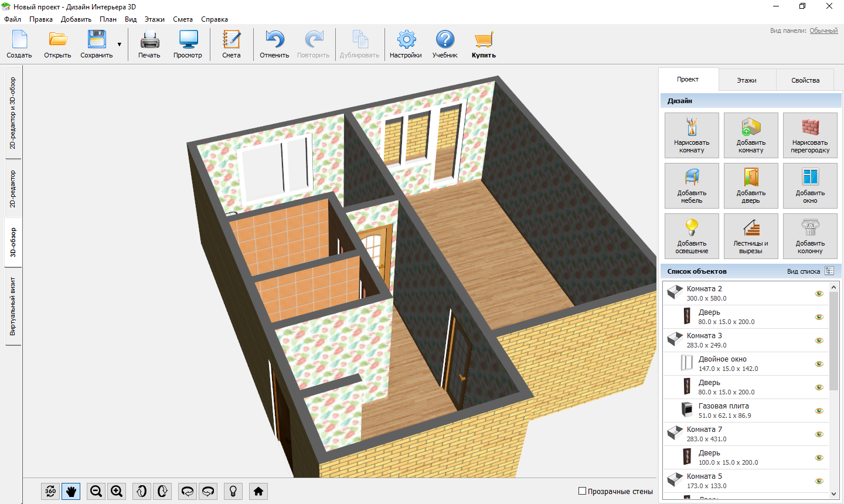
Task: Reset view with the home icon
Action: 258,491
